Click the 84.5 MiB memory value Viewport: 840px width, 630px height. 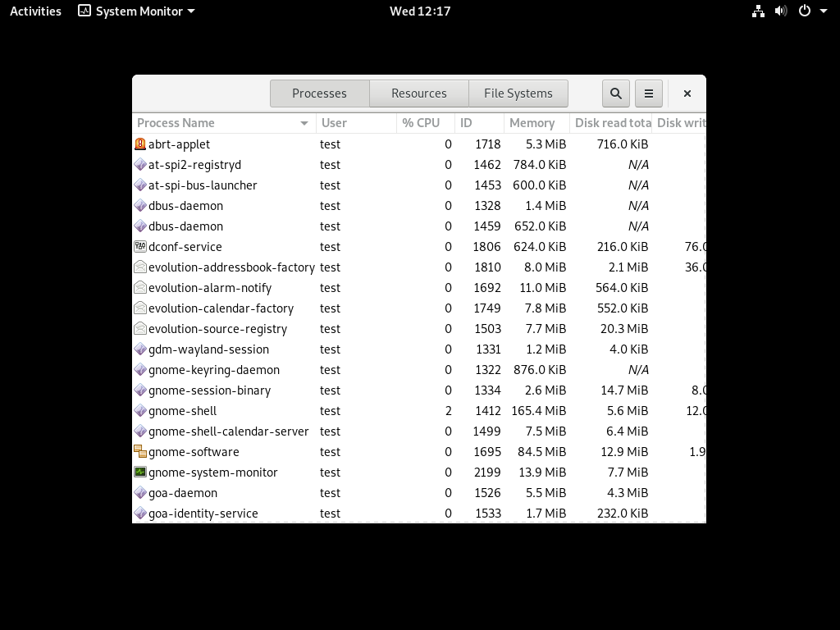(541, 452)
